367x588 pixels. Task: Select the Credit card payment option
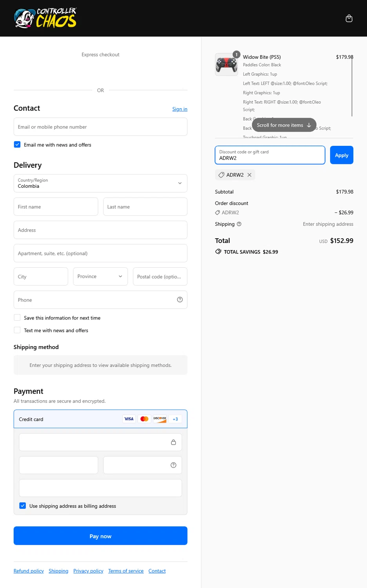click(100, 419)
